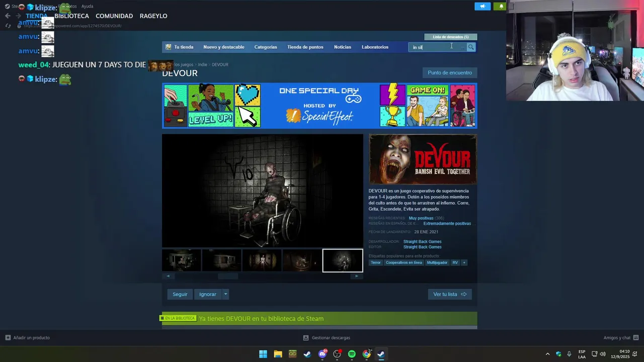Open Tienda de puntos
This screenshot has height=362, width=644.
tap(305, 47)
